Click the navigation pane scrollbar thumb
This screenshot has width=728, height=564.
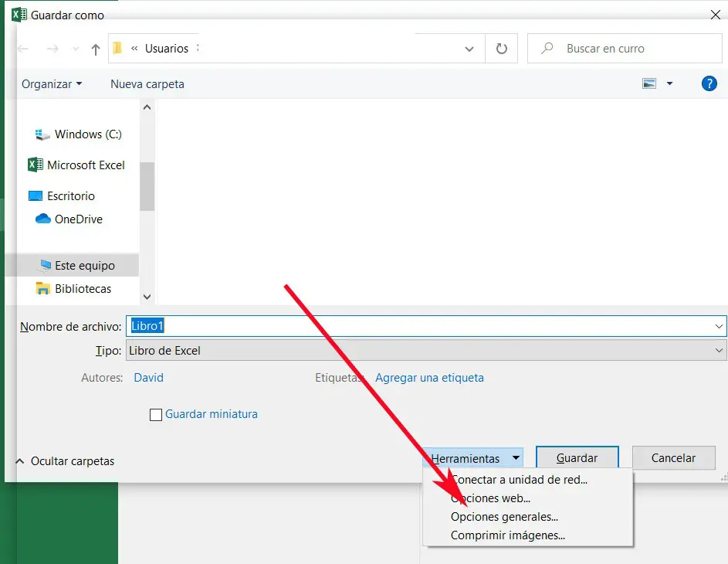(x=147, y=186)
